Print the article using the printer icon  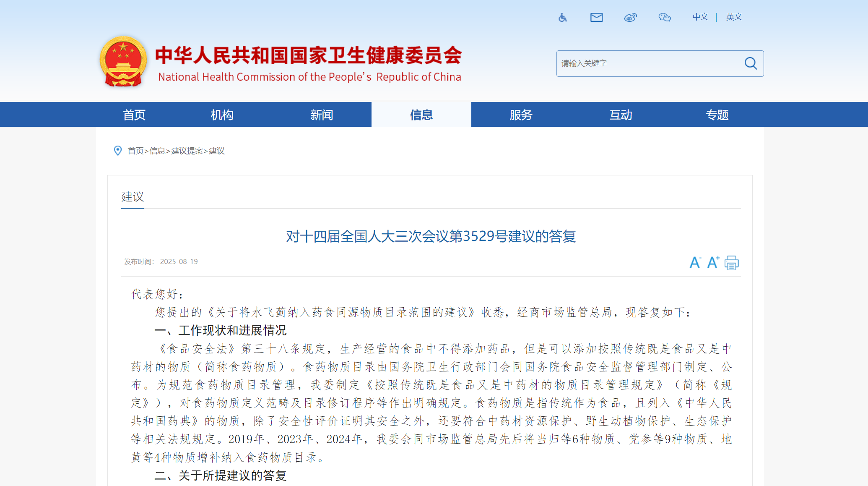point(731,262)
